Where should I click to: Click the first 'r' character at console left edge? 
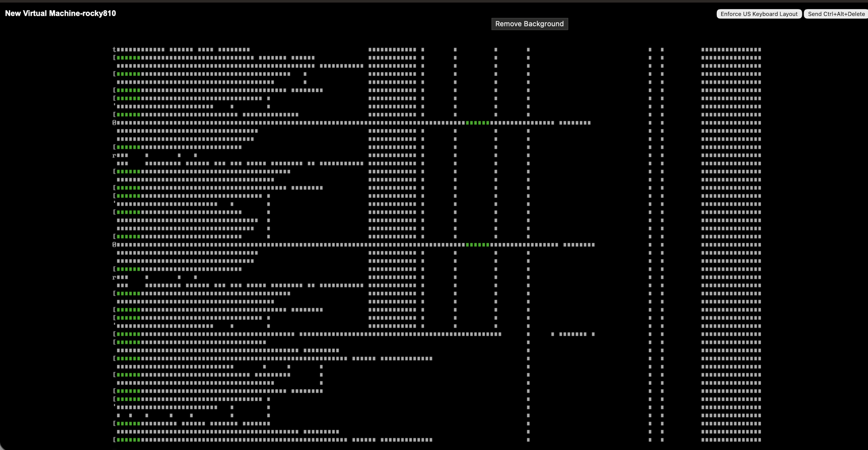114,156
